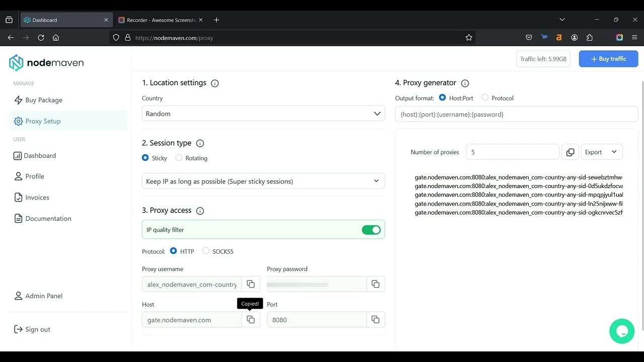Screen dimensions: 644x362
Task: Select Rotating session type
Action: (x=179, y=158)
